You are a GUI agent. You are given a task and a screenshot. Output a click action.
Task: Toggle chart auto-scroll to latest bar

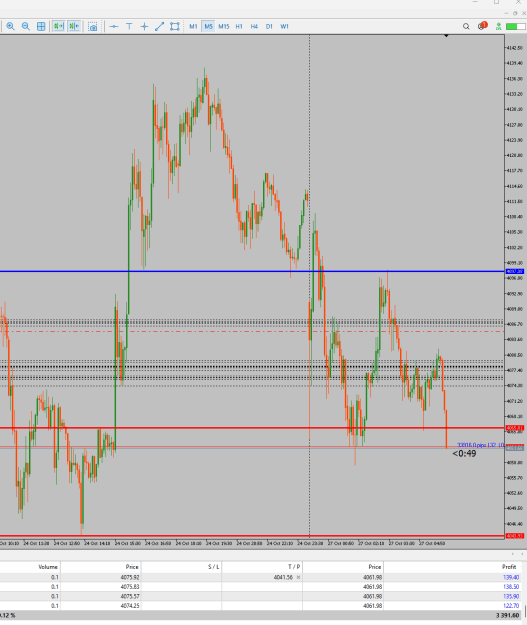pos(58,27)
